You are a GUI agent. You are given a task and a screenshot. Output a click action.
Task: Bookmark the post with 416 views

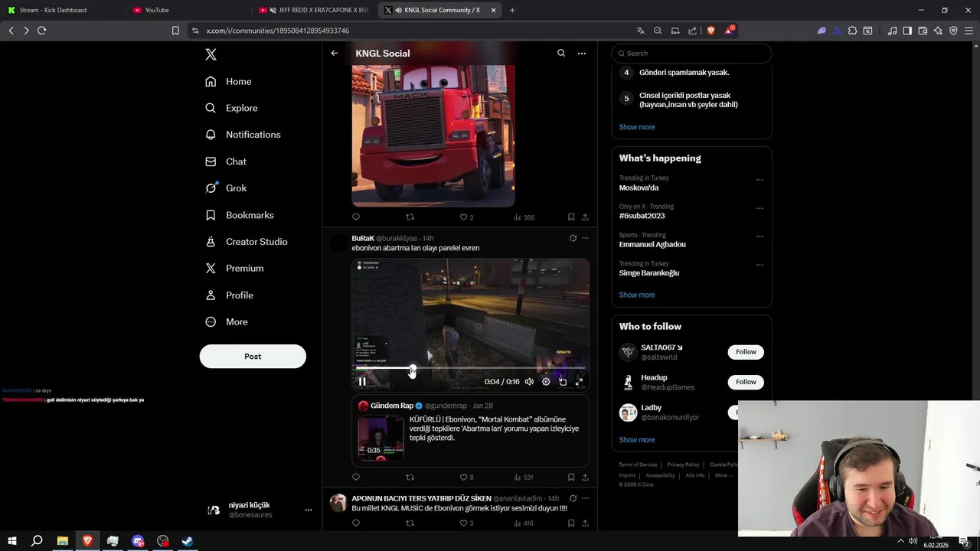571,523
